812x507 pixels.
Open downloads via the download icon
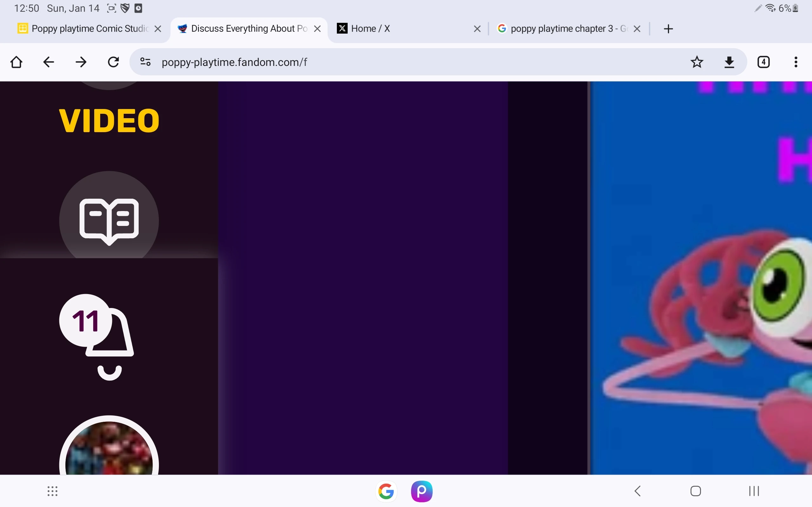click(729, 62)
